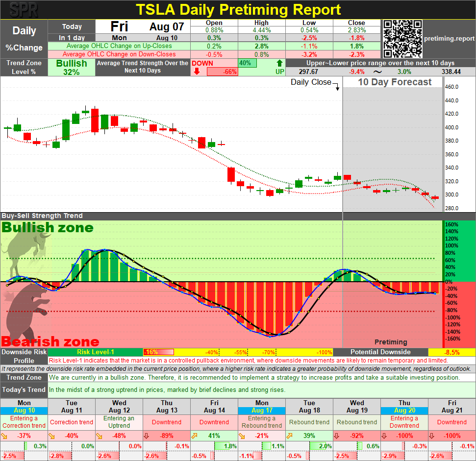Click the -66% DOWN trend strength bar
Image resolution: width=476 pixels, height=461 pixels.
222,72
